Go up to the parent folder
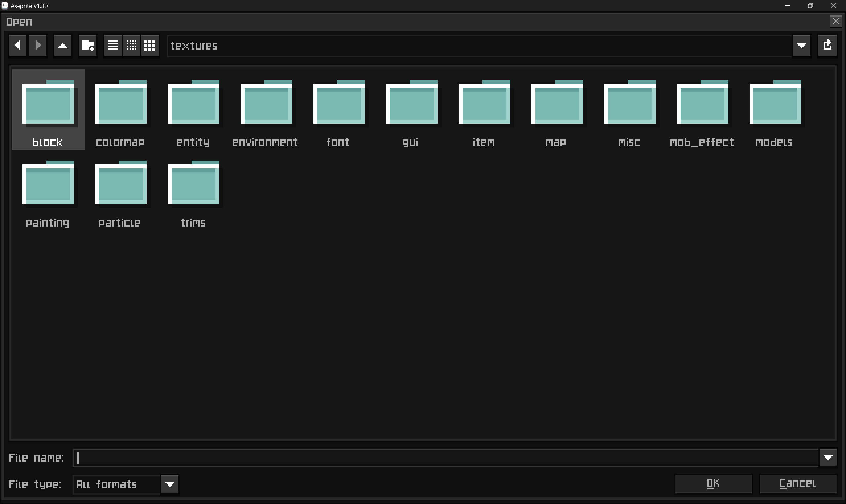This screenshot has height=504, width=846. 63,45
